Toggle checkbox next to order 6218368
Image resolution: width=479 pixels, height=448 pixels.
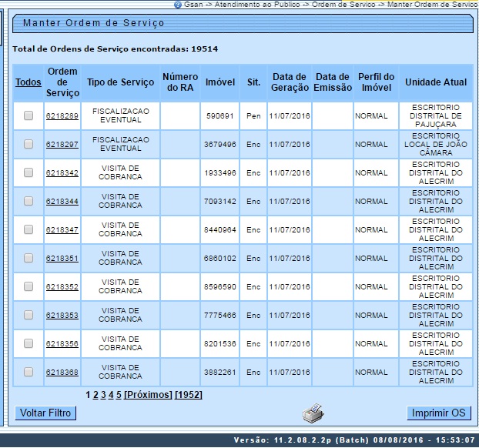point(28,372)
